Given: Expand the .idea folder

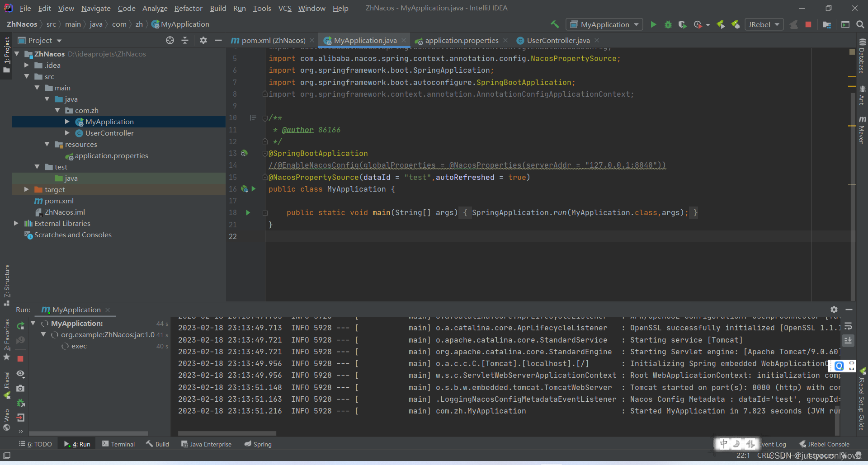Looking at the screenshot, I should coord(27,65).
